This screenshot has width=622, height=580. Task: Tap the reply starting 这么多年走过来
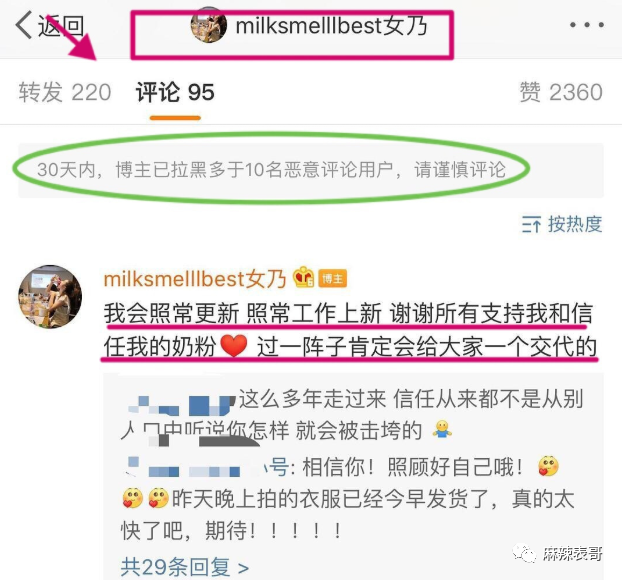[352, 415]
